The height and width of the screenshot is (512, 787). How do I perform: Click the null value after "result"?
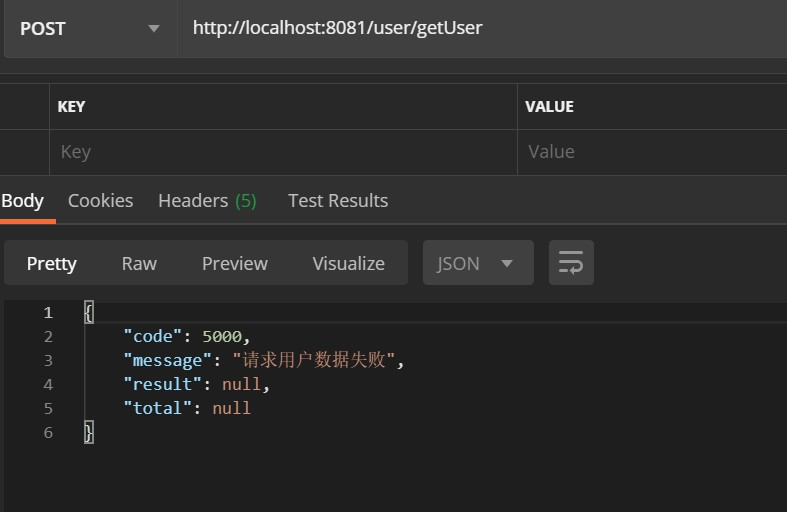[241, 384]
